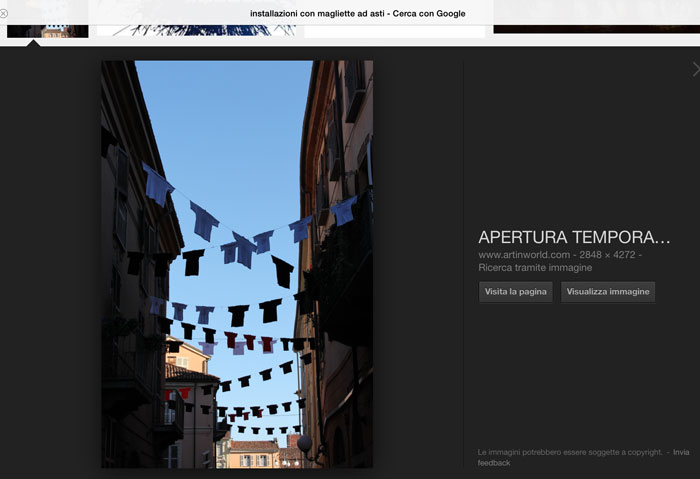Close the image preview panel X

click(x=696, y=69)
